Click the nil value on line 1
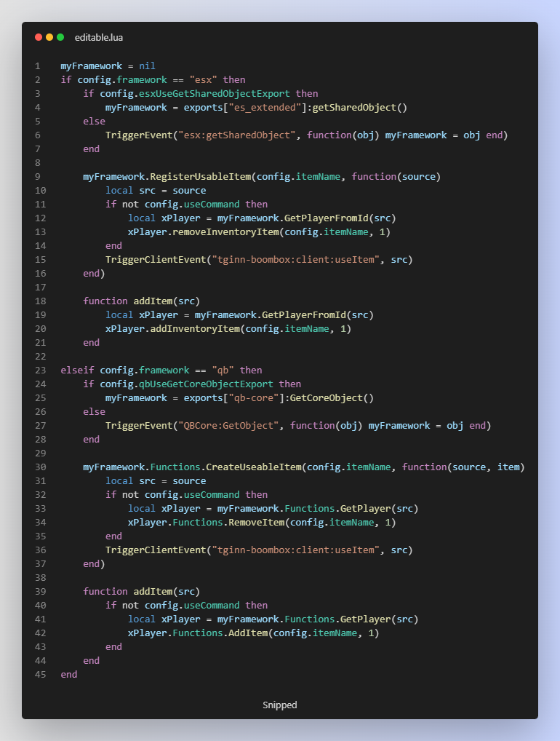The width and height of the screenshot is (560, 741). [147, 66]
